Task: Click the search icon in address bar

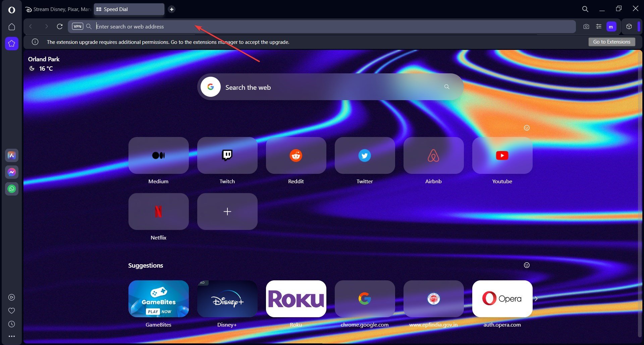Action: click(x=89, y=26)
